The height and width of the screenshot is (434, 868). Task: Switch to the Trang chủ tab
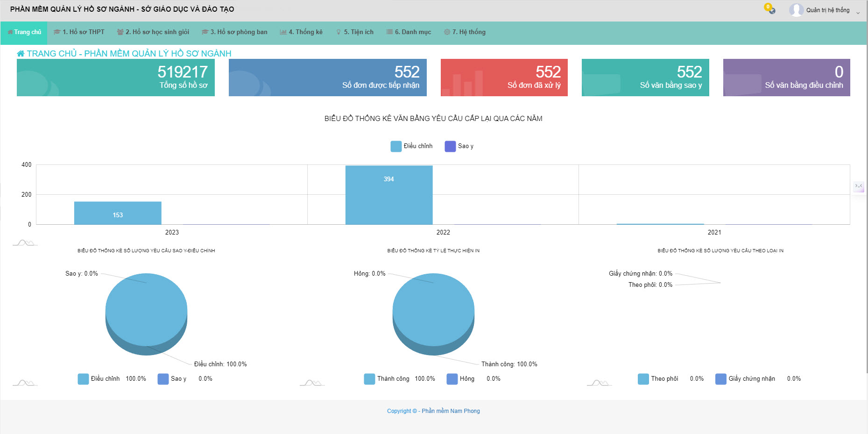tap(24, 32)
